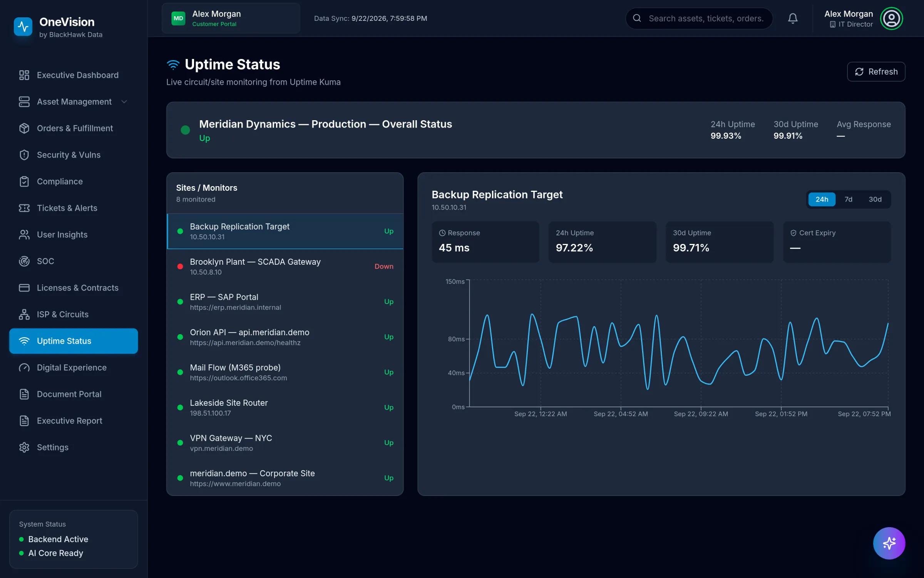Click the SOC radar icon
This screenshot has height=578, width=924.
pos(24,261)
